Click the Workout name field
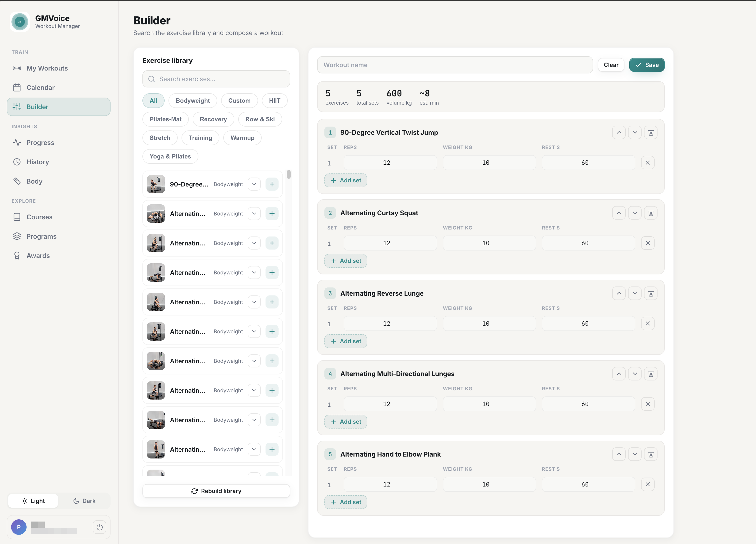Screen dimensions: 756x544 [x=455, y=65]
